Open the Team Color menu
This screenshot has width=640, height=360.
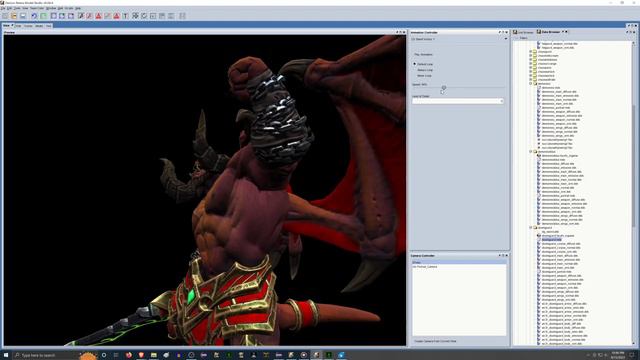[x=37, y=8]
